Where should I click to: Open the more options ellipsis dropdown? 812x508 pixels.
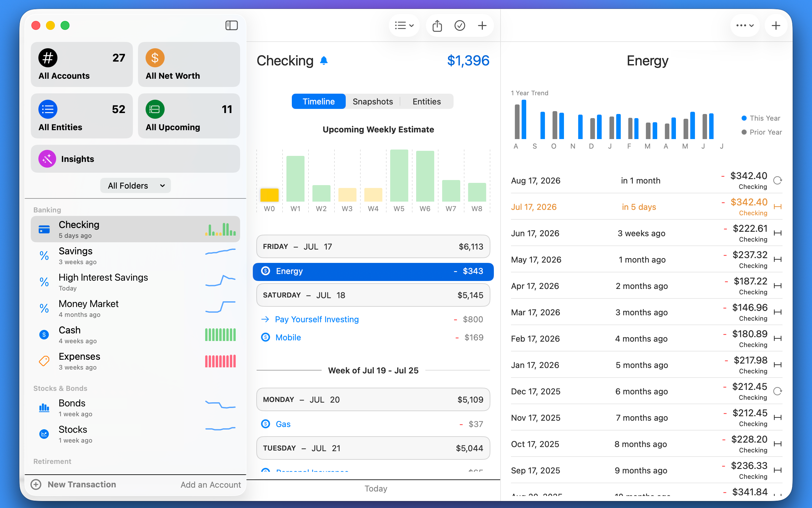744,25
